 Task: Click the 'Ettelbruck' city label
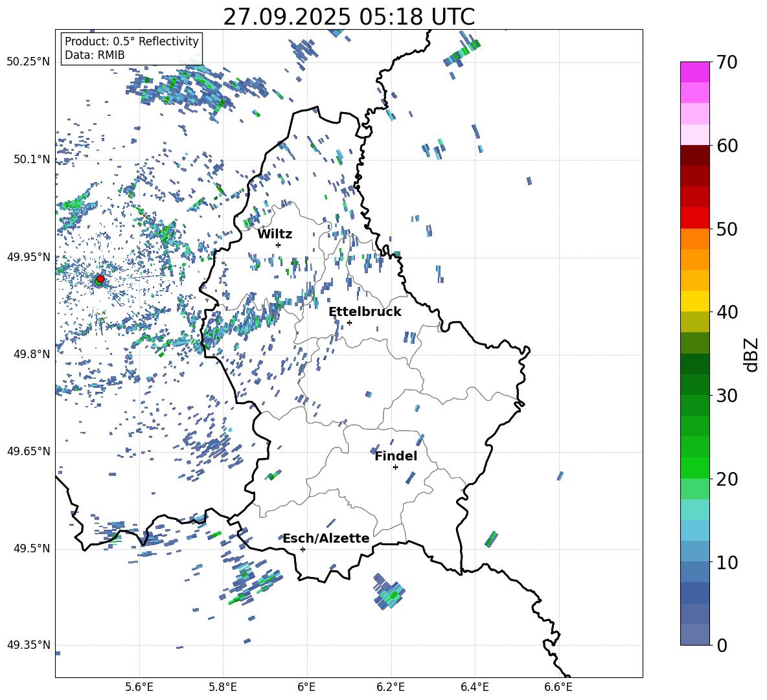click(x=365, y=312)
